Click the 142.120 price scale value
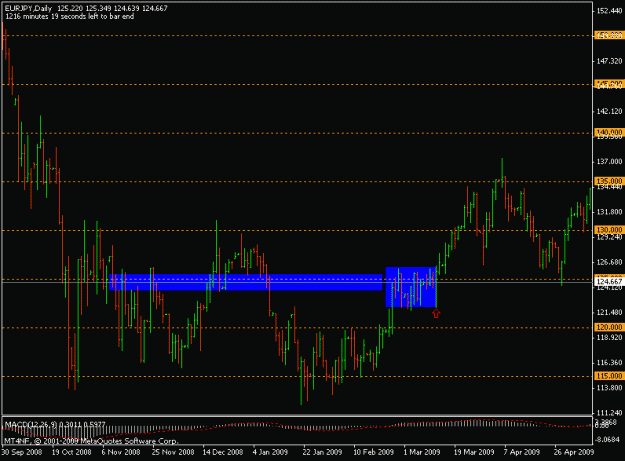Screen dimensions: 625x461 coord(609,111)
